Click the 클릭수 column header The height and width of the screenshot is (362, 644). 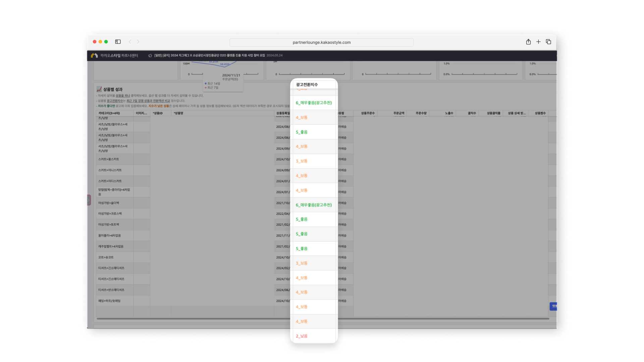point(467,113)
